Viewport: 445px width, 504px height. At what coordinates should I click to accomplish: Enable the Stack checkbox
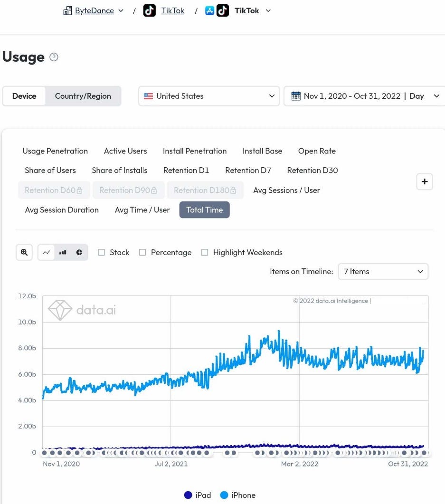click(101, 252)
